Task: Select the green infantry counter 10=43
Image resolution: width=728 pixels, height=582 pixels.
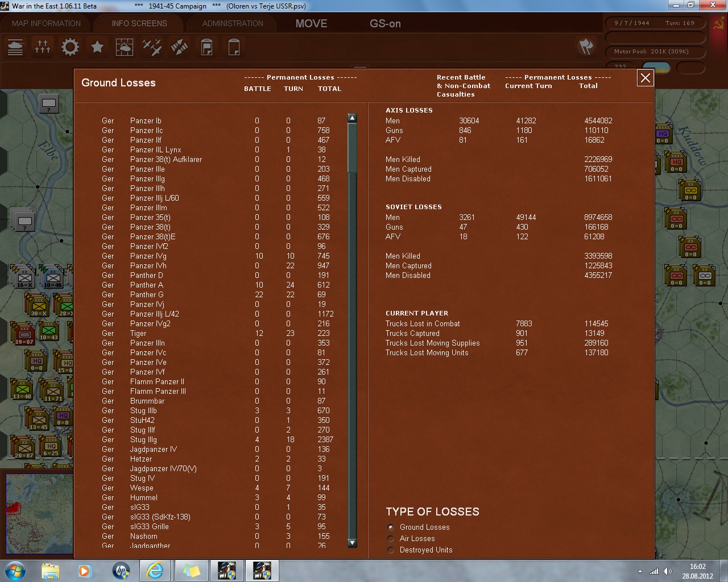Action: 49,331
